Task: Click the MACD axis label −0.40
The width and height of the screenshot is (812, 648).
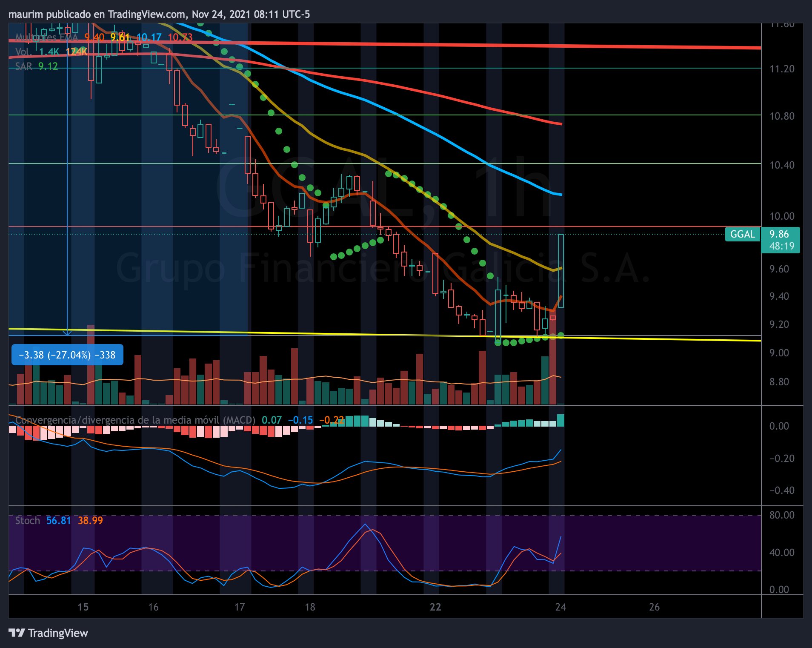Action: click(x=782, y=490)
